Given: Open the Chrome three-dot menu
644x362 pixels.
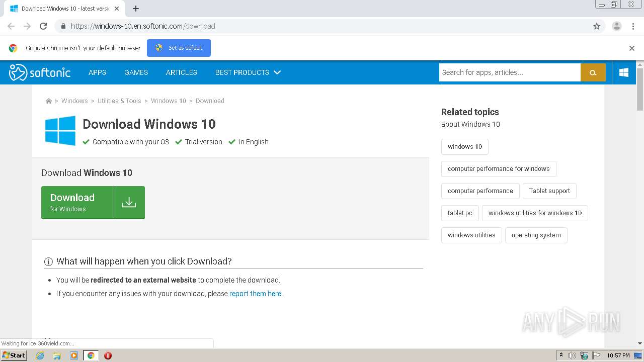Looking at the screenshot, I should [632, 26].
